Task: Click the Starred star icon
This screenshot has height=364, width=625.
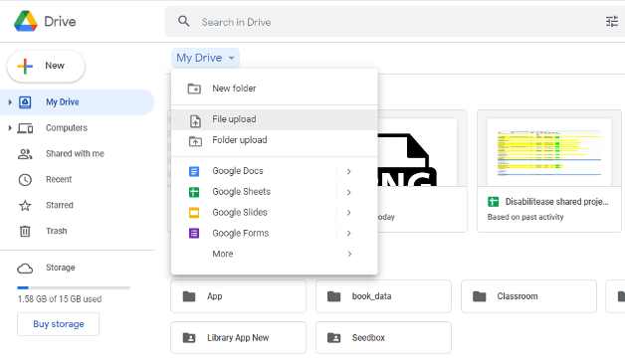Action: pos(25,206)
